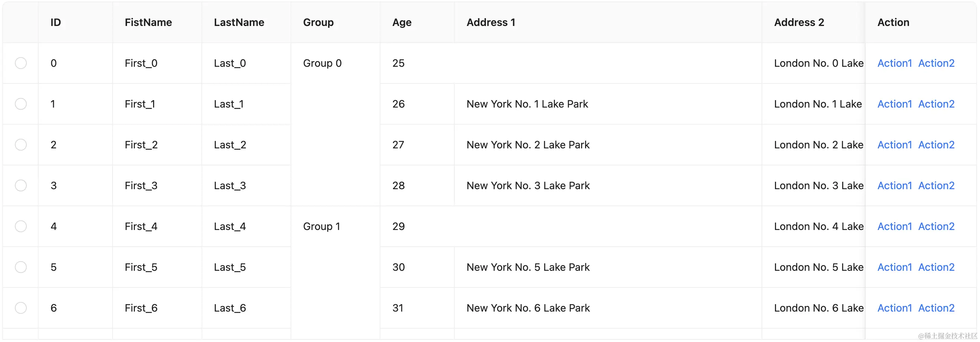Image resolution: width=980 pixels, height=342 pixels.
Task: Click Action2 link in row 0
Action: [936, 63]
